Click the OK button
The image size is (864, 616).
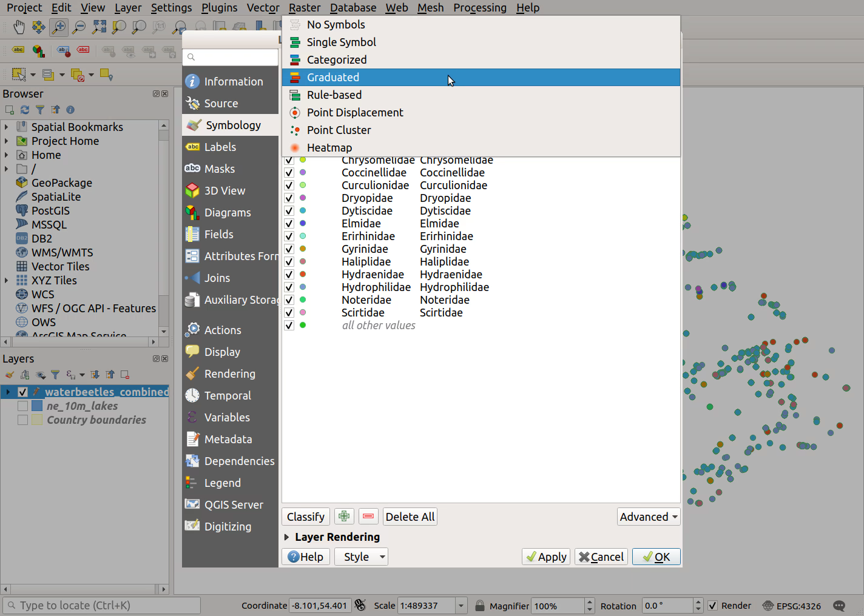[x=656, y=557]
